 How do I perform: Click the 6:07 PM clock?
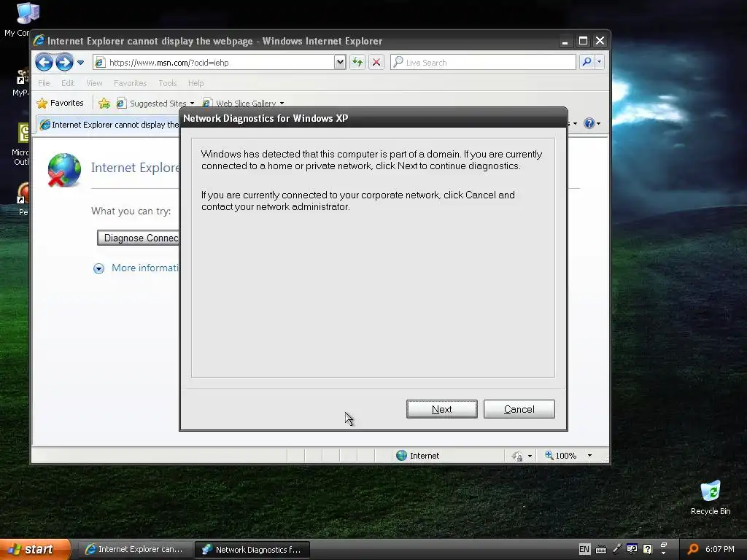(719, 549)
